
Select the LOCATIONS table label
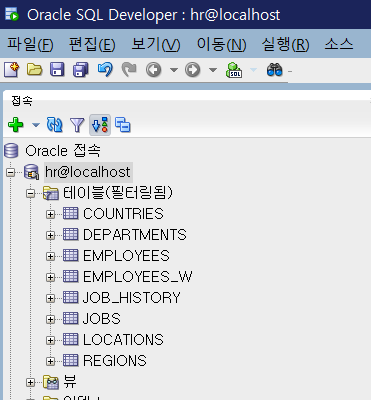tap(123, 340)
